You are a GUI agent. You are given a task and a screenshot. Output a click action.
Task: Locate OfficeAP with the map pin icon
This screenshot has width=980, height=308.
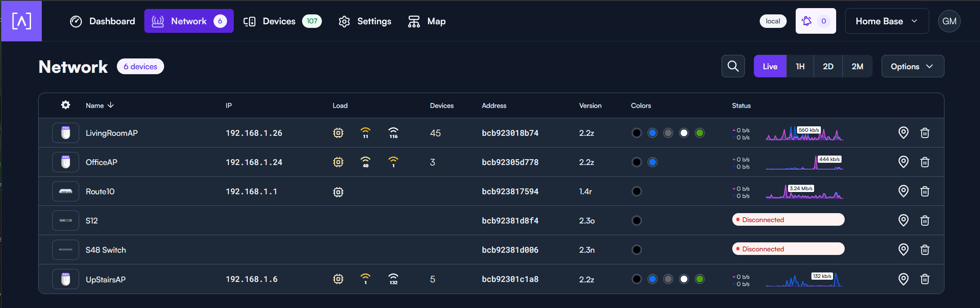(x=903, y=162)
